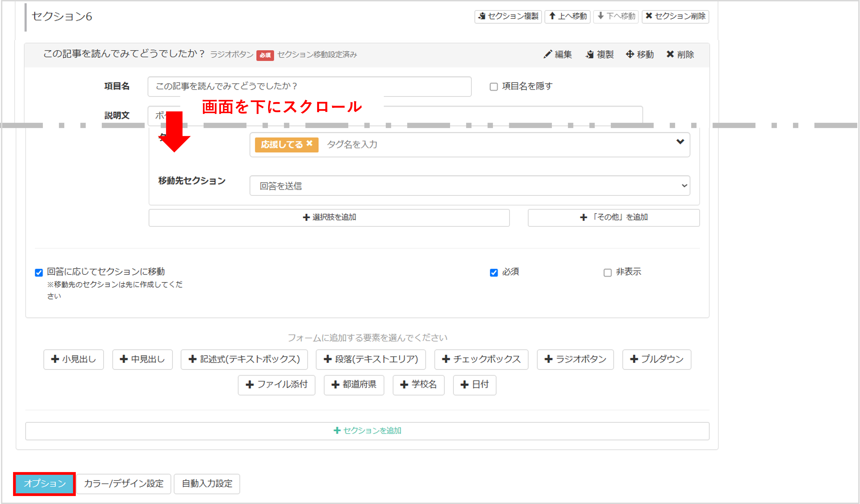
Task: Add a 小見出し element
Action: (x=74, y=359)
